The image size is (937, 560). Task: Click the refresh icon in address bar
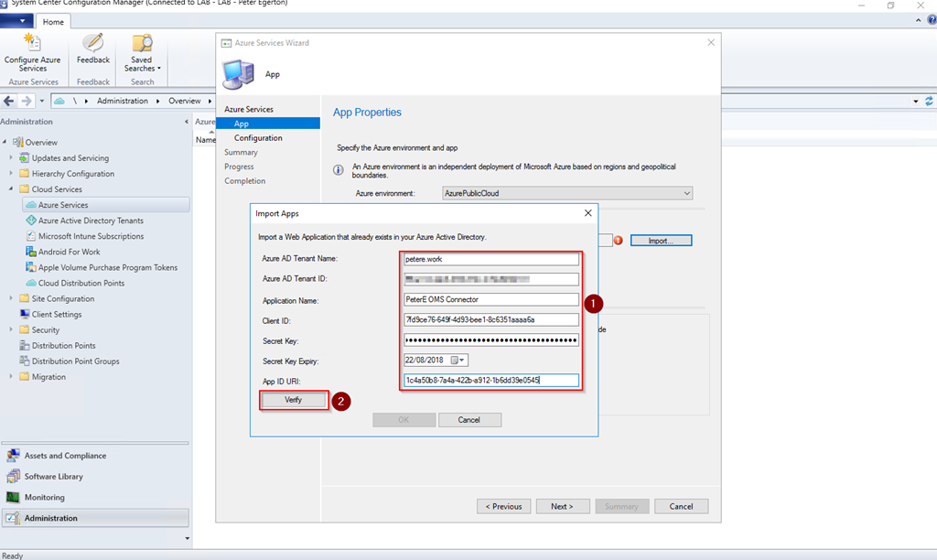pos(930,101)
